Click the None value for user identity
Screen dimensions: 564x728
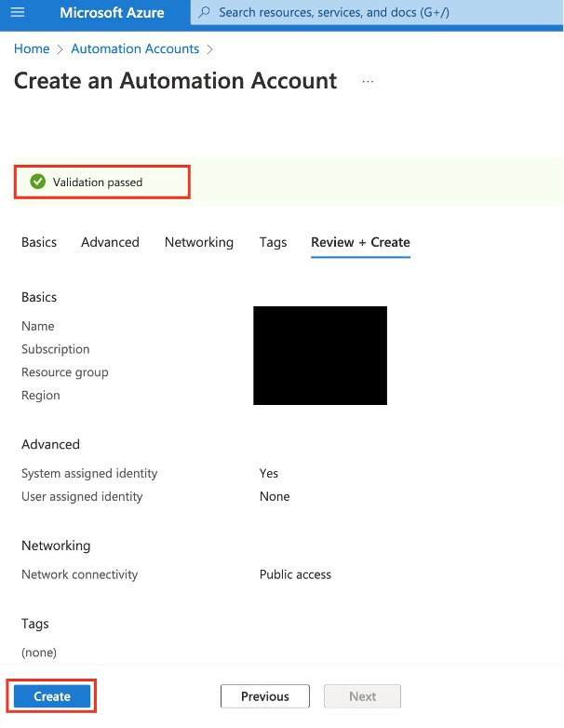(275, 497)
